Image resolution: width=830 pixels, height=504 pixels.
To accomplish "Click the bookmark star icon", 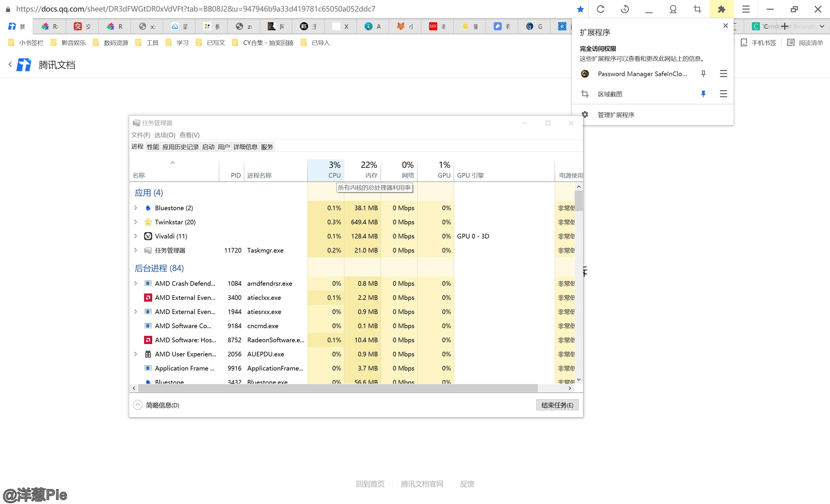I will [580, 9].
